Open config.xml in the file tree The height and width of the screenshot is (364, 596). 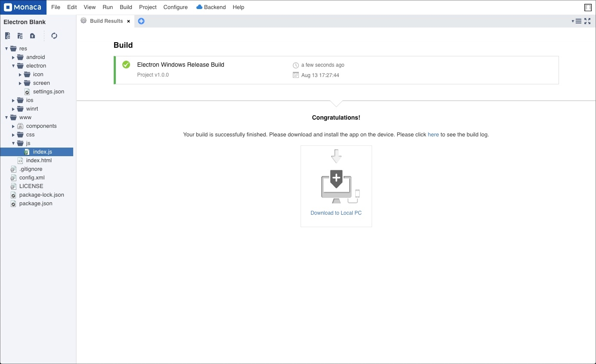coord(32,178)
